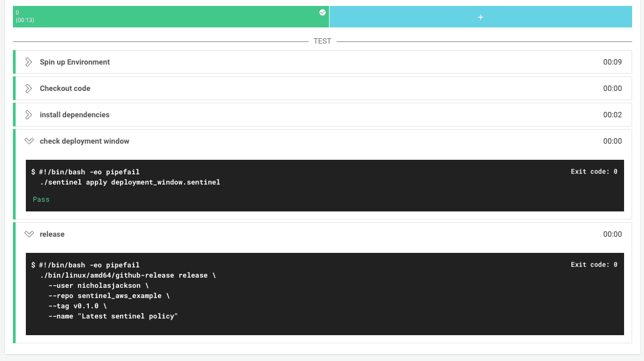Screen dimensions: 644x361
Task: Collapse the release step chevron
Action: (29, 234)
